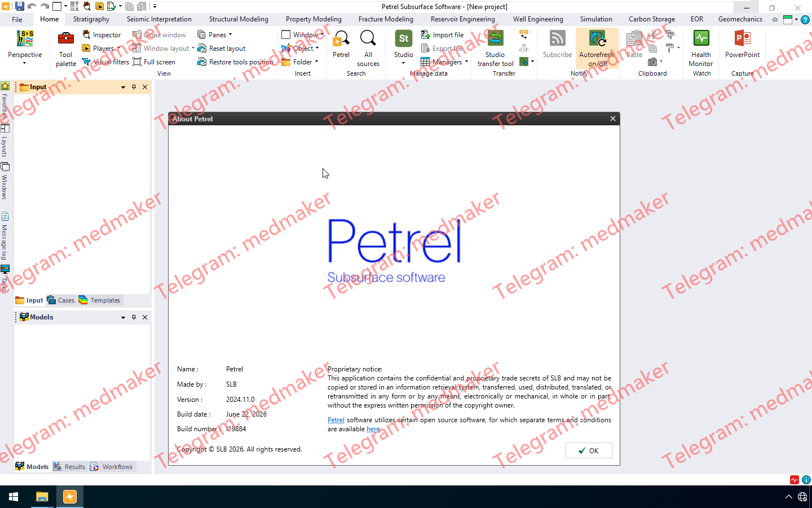The height and width of the screenshot is (508, 812).
Task: Open the Models pane options arrow
Action: tap(123, 317)
